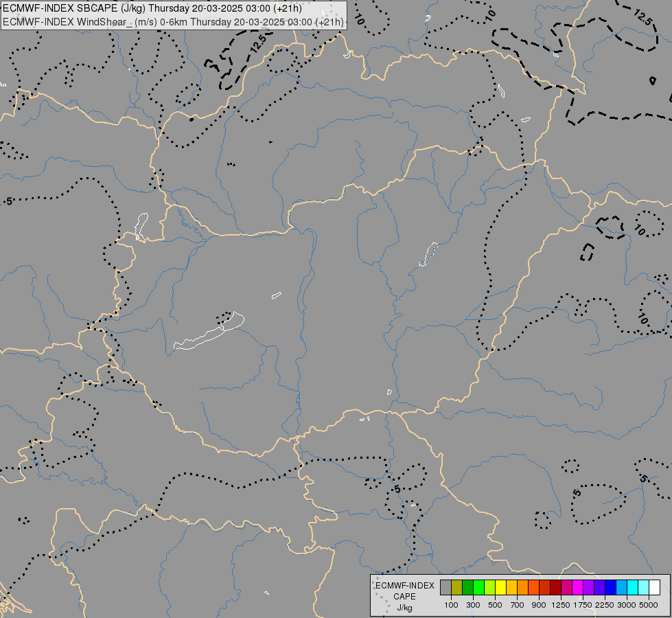Click the 'CAPE' legend label
672x618 pixels.
click(404, 597)
